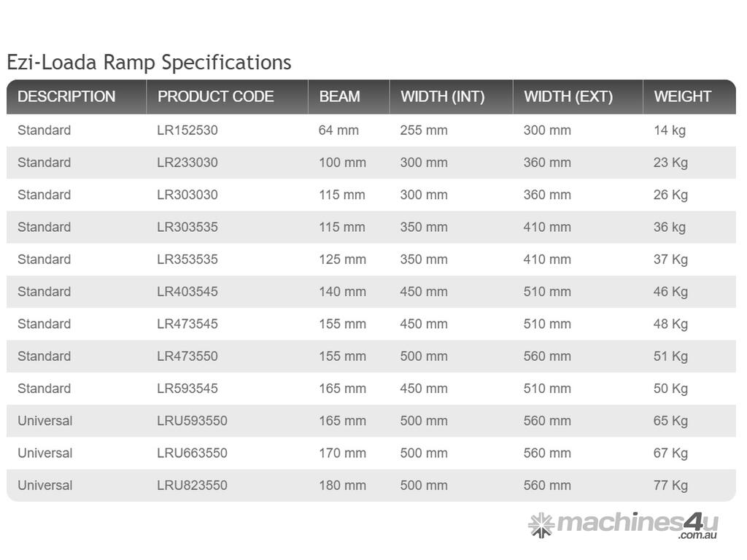The height and width of the screenshot is (560, 747).
Task: Click the WIDTH (INT) column header
Action: pyautogui.click(x=443, y=97)
